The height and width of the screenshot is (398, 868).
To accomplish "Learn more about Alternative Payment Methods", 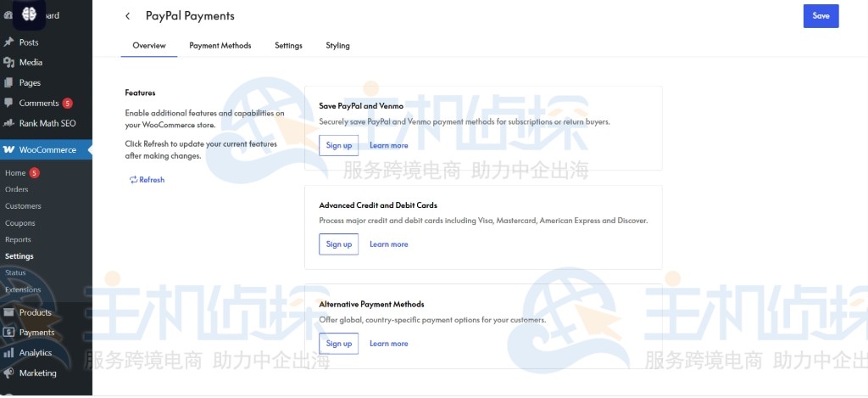I will [388, 343].
